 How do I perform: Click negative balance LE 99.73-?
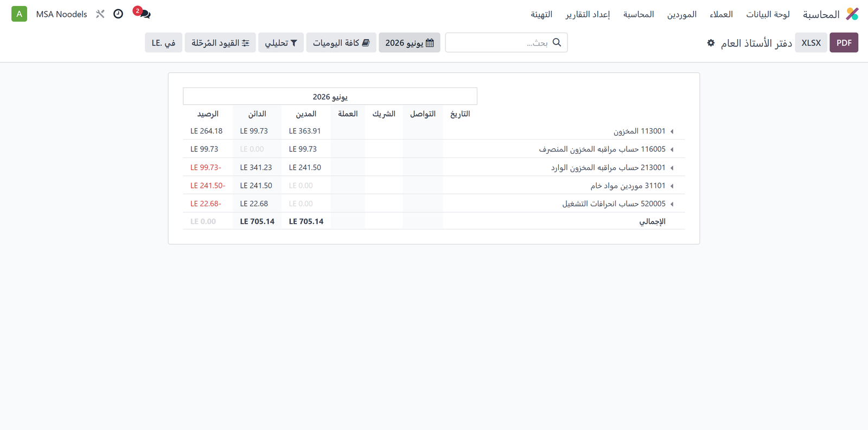point(206,167)
